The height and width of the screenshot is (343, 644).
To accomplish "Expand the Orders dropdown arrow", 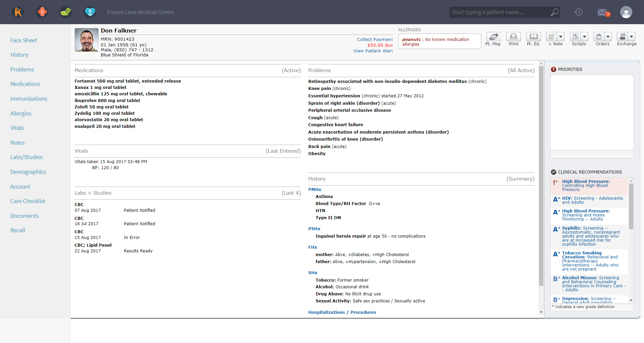I will point(608,37).
